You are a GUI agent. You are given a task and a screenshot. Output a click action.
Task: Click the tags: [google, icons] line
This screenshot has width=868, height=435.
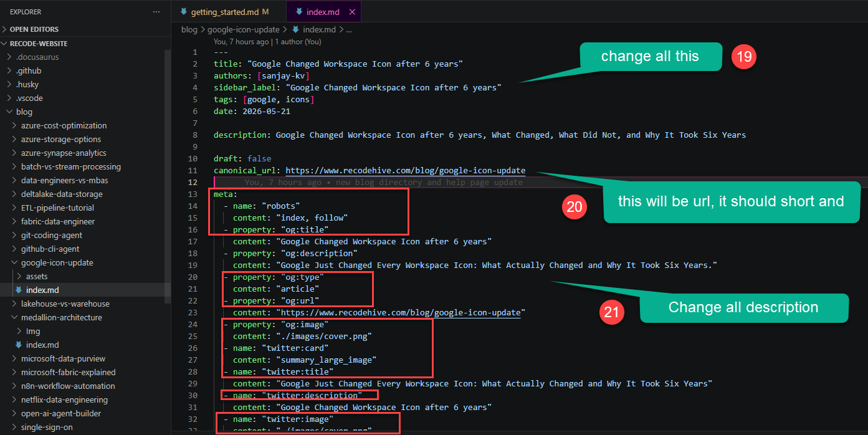point(264,99)
